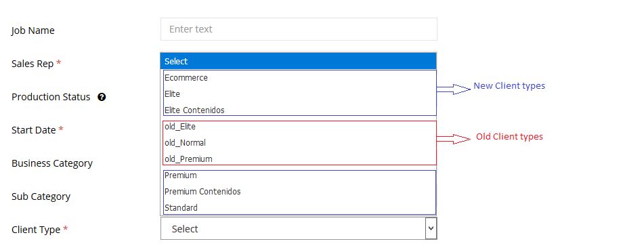Click the Client Type dropdown arrow

point(431,228)
